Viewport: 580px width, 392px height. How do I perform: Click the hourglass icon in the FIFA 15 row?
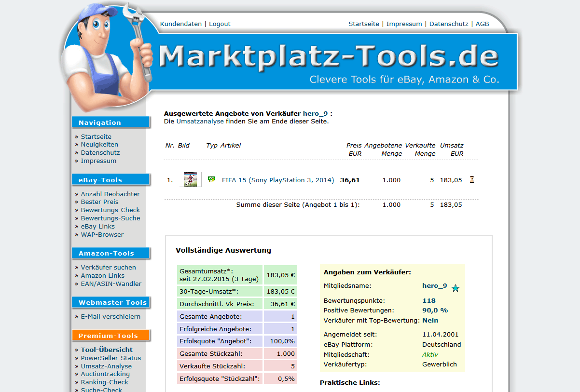(x=472, y=180)
